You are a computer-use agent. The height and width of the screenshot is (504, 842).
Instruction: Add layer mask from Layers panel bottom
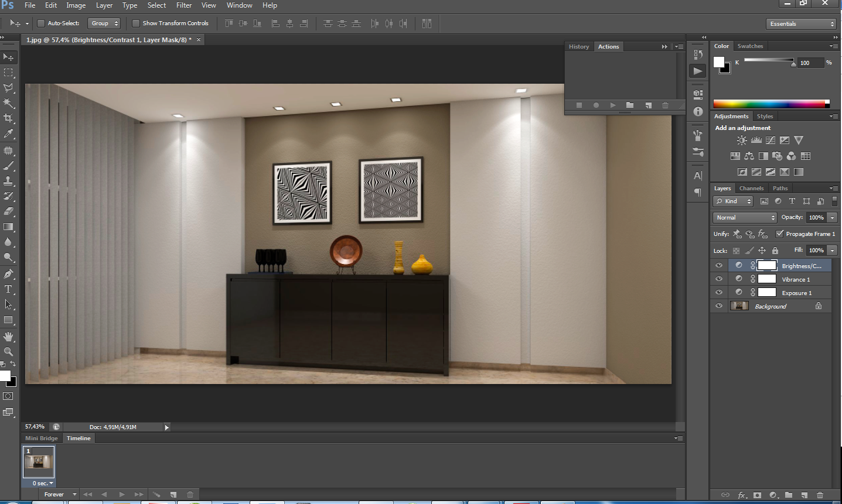757,495
